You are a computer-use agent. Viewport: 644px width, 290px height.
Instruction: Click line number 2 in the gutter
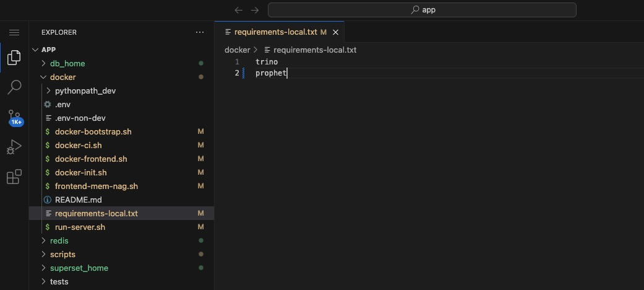(237, 73)
